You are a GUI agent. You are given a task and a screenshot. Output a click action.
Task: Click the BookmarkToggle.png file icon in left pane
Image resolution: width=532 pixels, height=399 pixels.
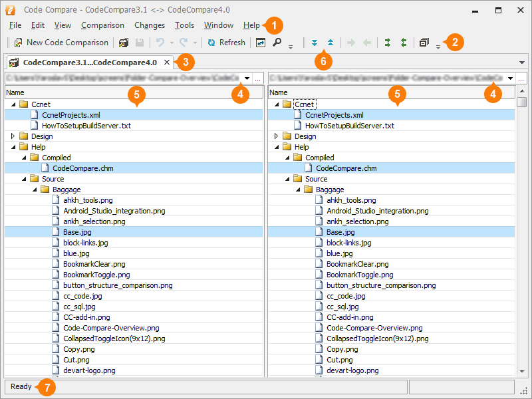[x=56, y=275]
